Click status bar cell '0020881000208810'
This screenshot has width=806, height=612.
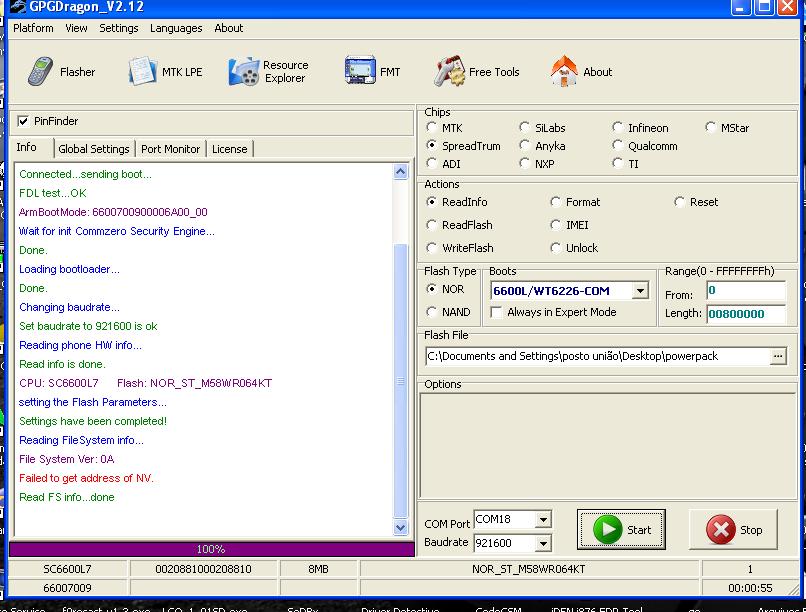pos(204,569)
